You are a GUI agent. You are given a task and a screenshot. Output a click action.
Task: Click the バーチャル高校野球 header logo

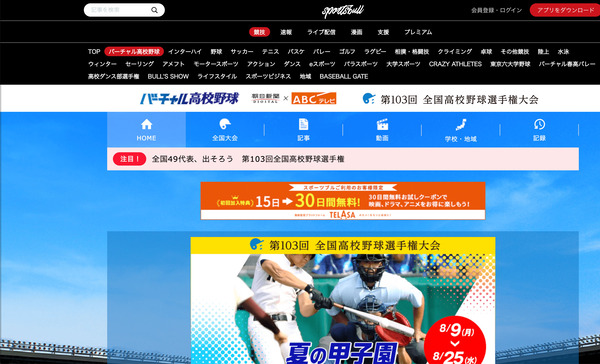(x=189, y=99)
